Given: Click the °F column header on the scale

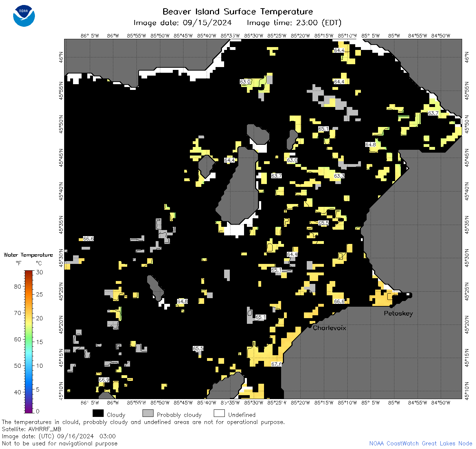Looking at the screenshot, I should coord(19,263).
